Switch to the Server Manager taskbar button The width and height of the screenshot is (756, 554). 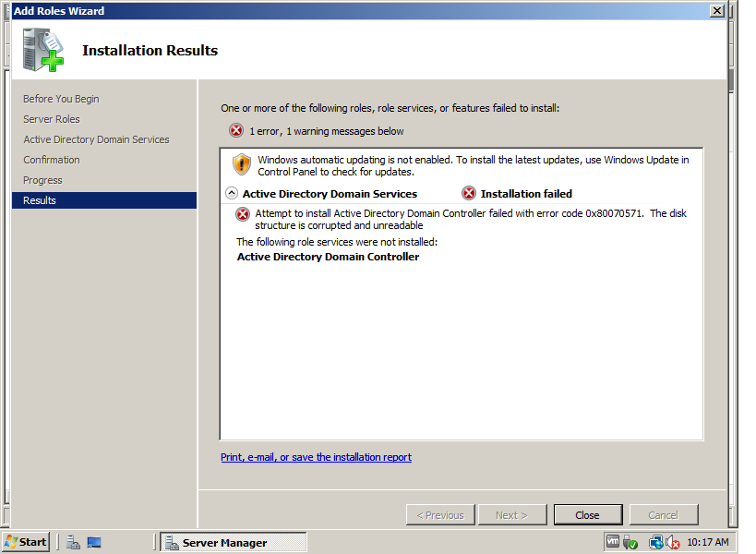[x=234, y=542]
